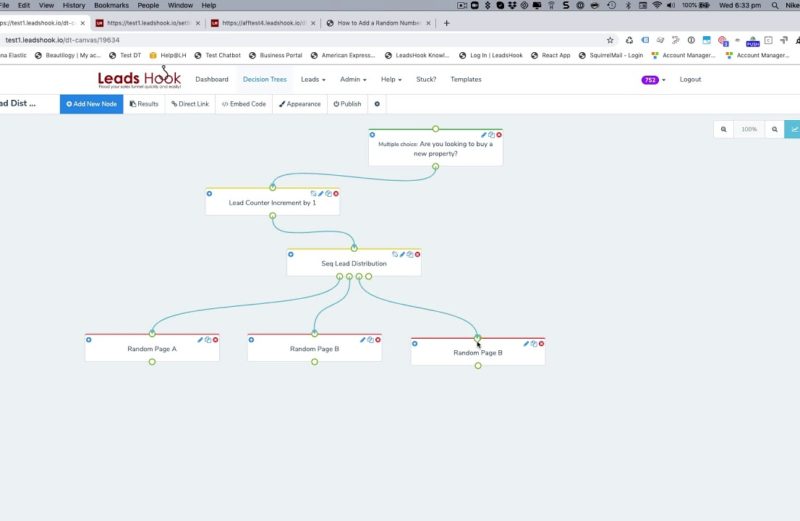Expand the Admin dropdown menu
The width and height of the screenshot is (800, 521).
point(353,79)
